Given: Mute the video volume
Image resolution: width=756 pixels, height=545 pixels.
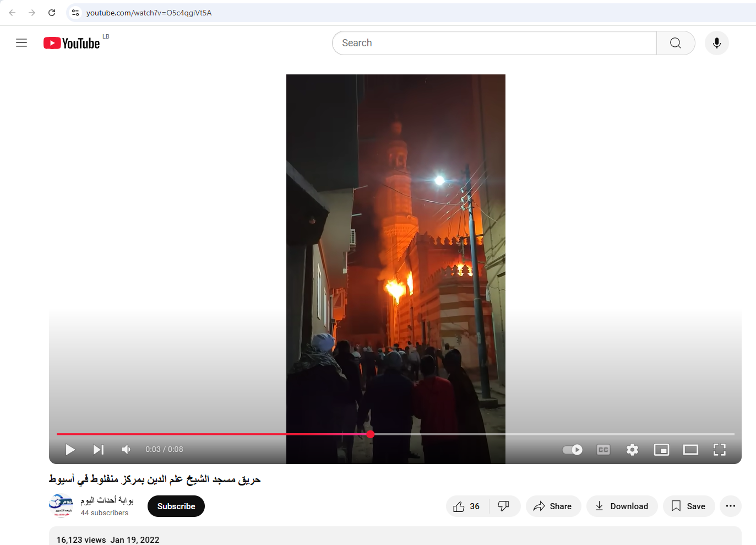Looking at the screenshot, I should (126, 450).
